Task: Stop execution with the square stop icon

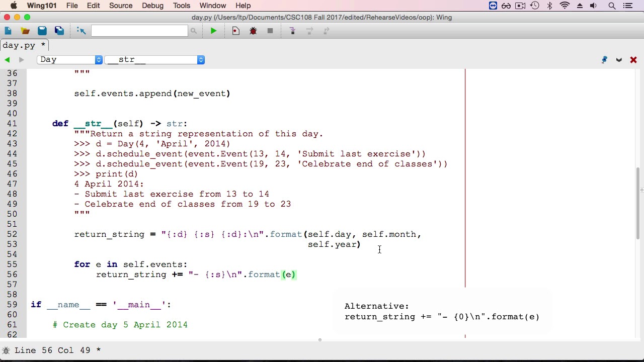Action: (x=270, y=31)
